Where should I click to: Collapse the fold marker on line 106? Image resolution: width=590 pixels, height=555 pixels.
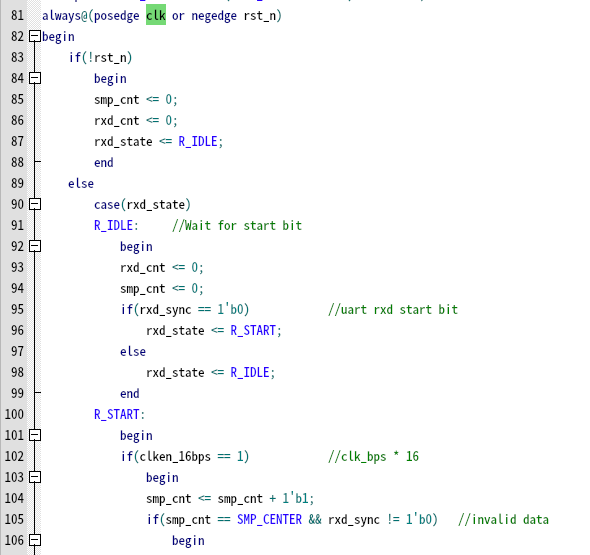[x=35, y=540]
